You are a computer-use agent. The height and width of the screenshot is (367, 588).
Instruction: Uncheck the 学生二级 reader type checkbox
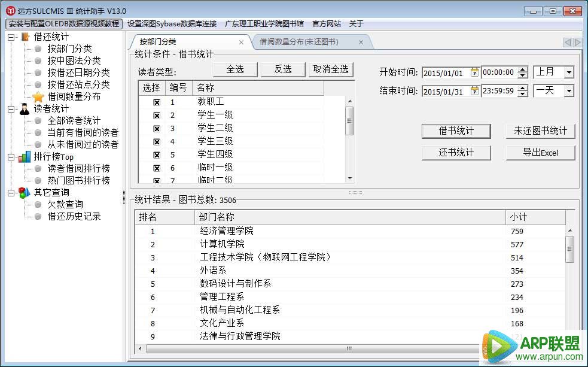coord(157,129)
